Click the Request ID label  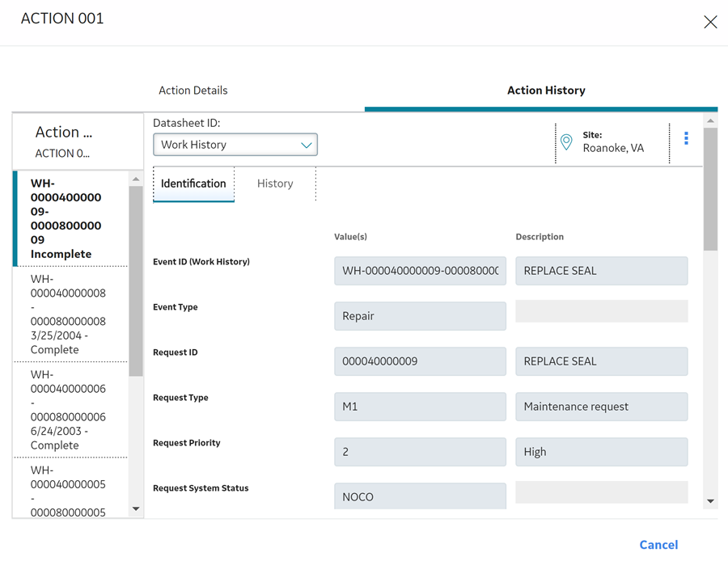coord(175,352)
